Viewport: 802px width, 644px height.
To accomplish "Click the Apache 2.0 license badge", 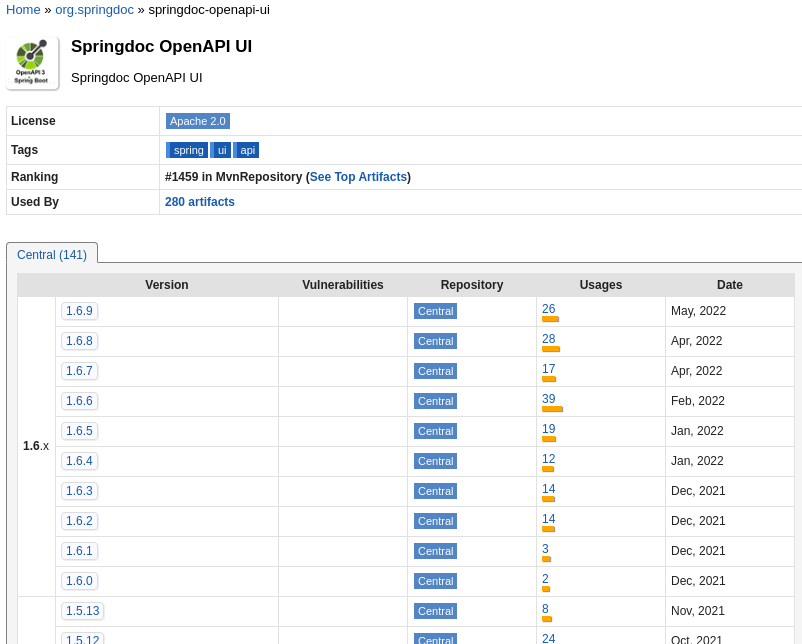I will 197,121.
